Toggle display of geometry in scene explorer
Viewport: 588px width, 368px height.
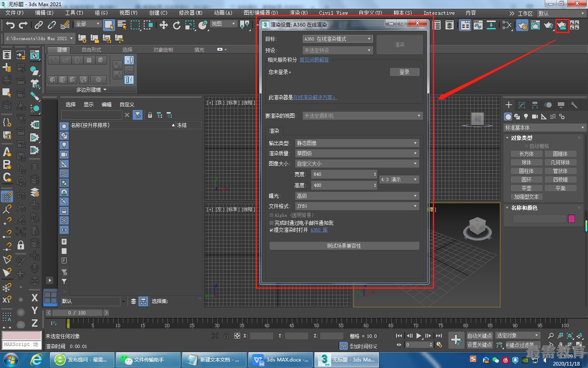[64, 126]
